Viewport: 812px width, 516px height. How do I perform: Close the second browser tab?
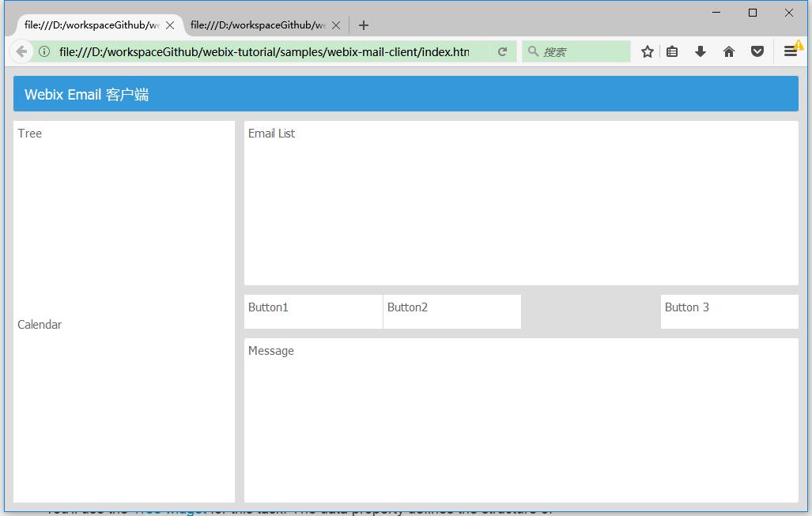336,25
